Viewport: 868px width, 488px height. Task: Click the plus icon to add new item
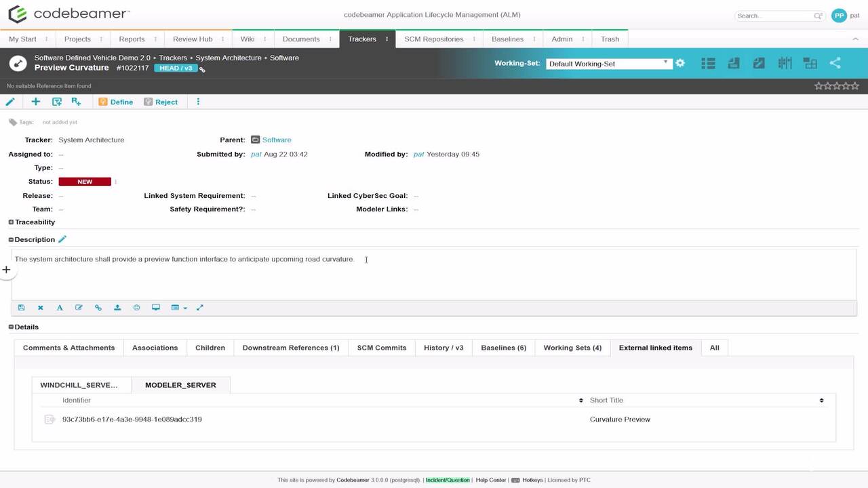tap(36, 102)
